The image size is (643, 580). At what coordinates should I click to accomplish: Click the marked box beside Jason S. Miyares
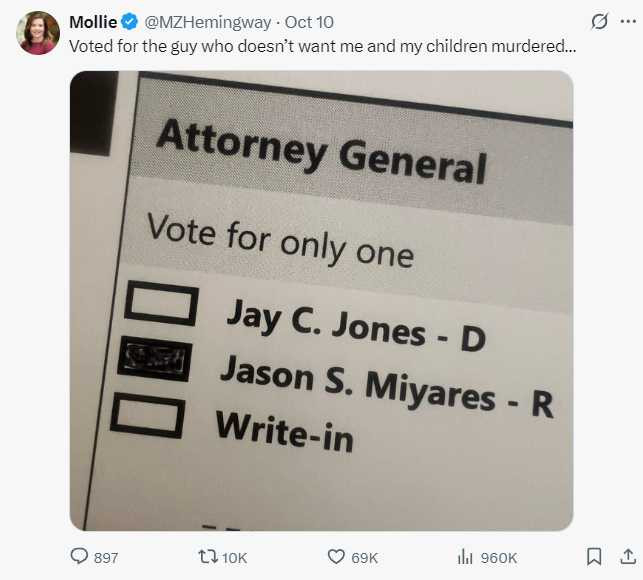click(x=153, y=359)
